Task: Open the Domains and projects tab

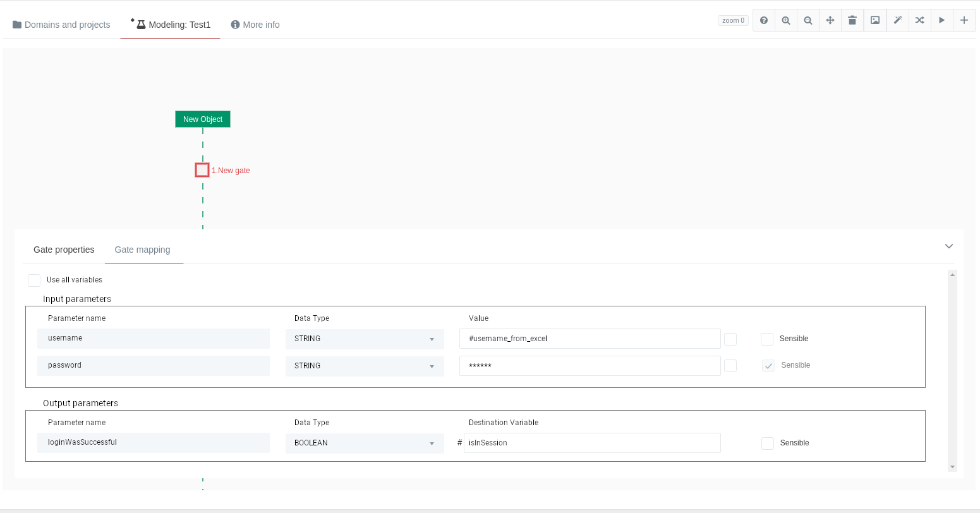Action: point(61,25)
